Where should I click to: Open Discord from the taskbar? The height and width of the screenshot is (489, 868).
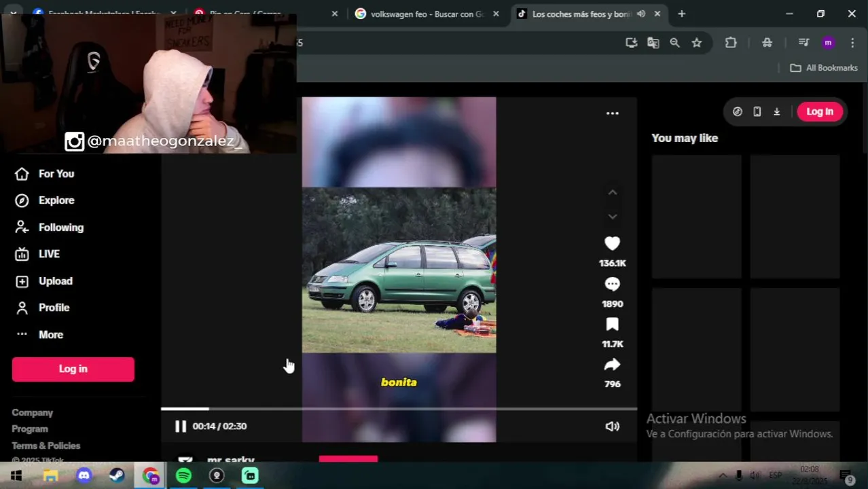(x=84, y=475)
